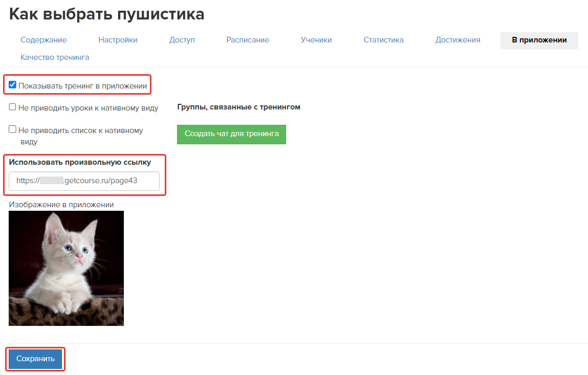Image resolution: width=588 pixels, height=375 pixels.
Task: Go to the Доступ tab
Action: click(x=182, y=40)
